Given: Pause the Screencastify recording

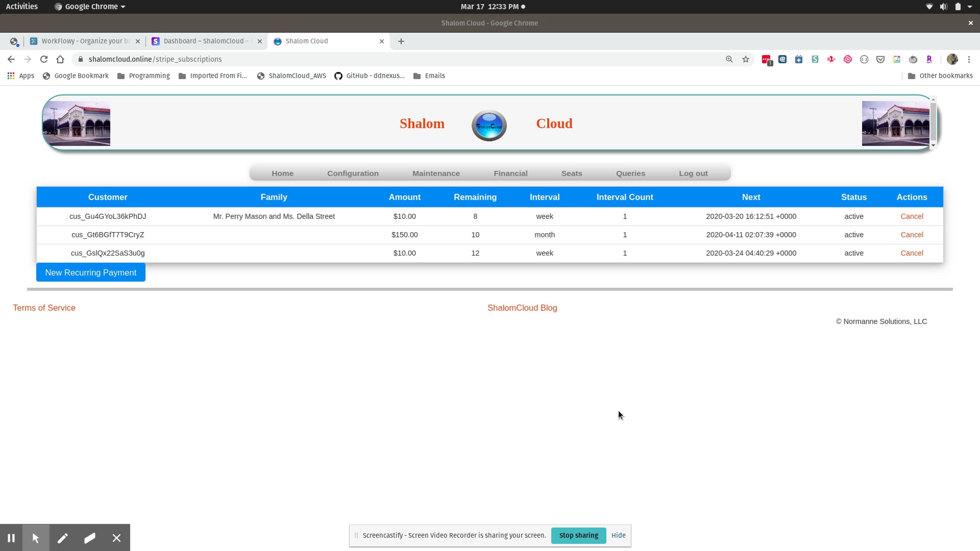Looking at the screenshot, I should [11, 538].
